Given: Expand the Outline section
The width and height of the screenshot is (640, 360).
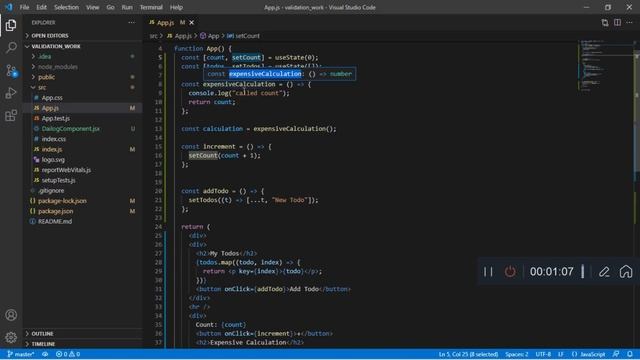Looking at the screenshot, I should click(42, 333).
